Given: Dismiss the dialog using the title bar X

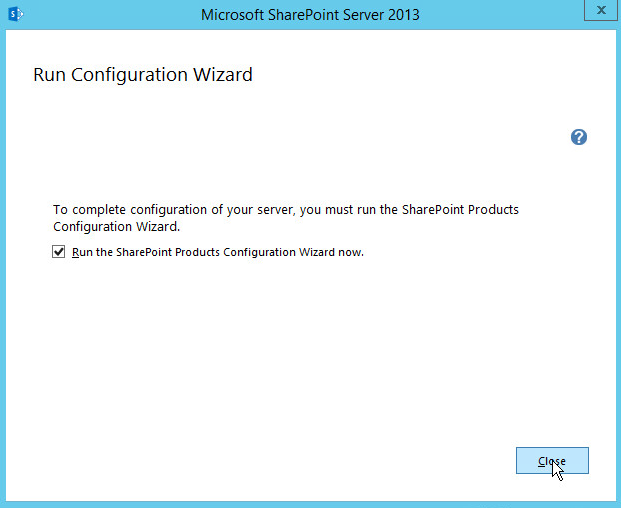Looking at the screenshot, I should pos(599,10).
